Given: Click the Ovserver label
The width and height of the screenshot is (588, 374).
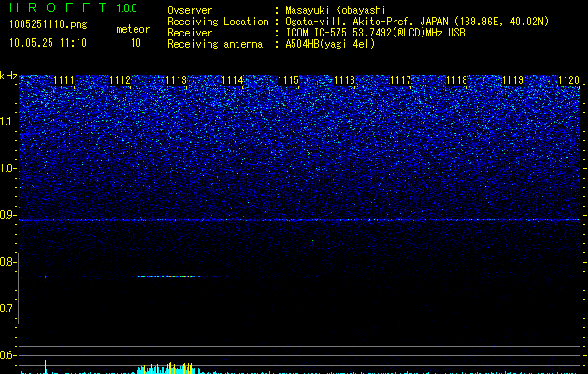Looking at the screenshot, I should pyautogui.click(x=190, y=10).
